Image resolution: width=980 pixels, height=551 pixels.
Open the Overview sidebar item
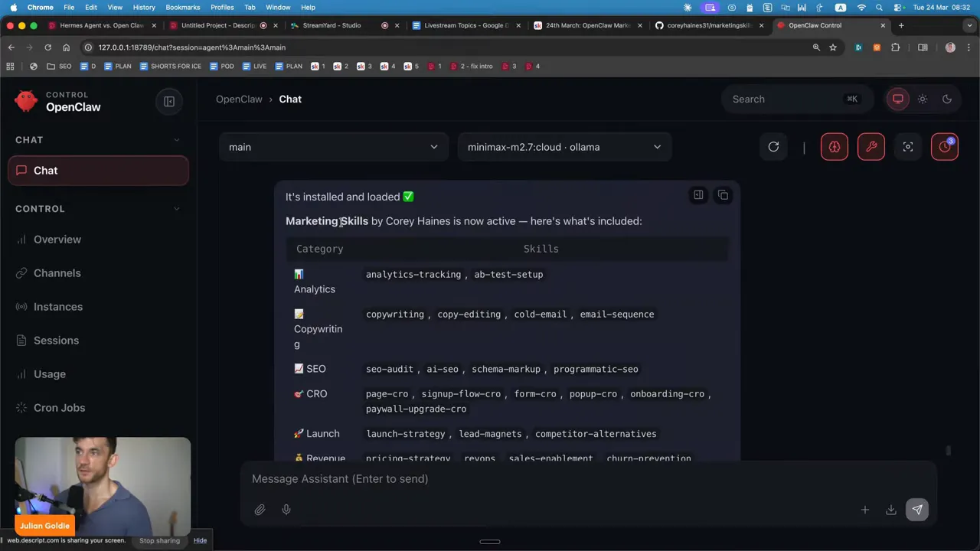98,240
